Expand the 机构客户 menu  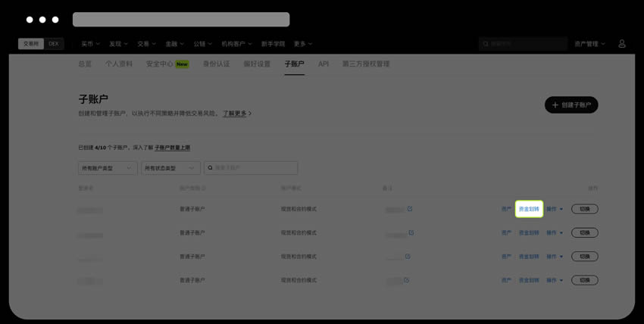(x=236, y=44)
